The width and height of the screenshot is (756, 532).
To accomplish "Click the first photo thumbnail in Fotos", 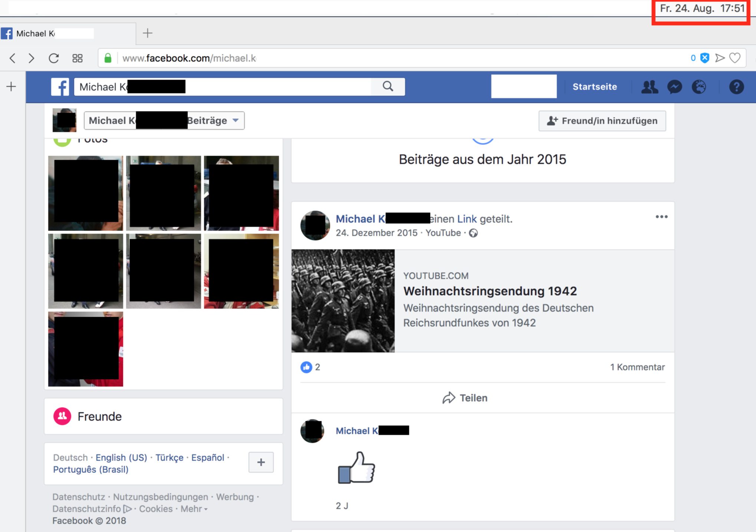I will pyautogui.click(x=86, y=193).
